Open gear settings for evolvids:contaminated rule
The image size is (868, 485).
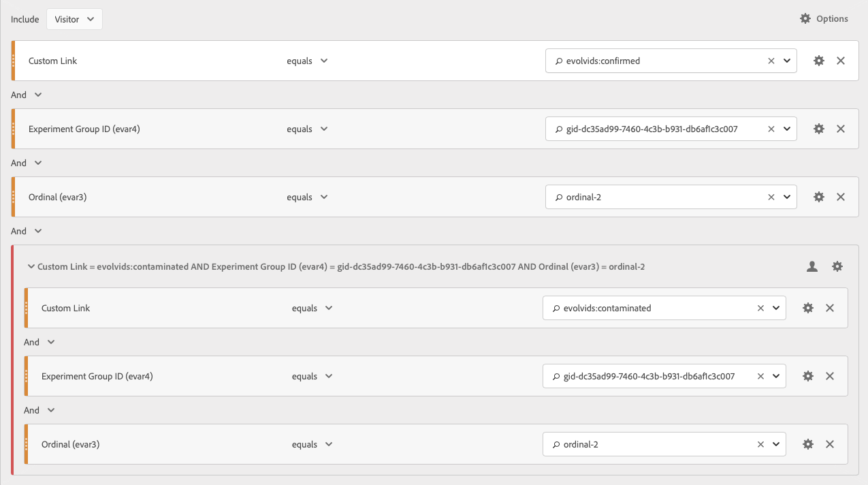click(808, 308)
